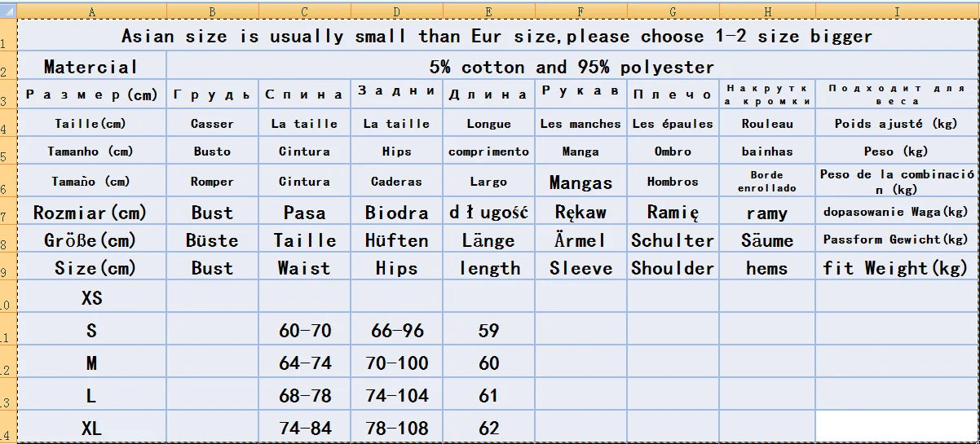The image size is (980, 444).
Task: Select column header C
Action: (305, 12)
